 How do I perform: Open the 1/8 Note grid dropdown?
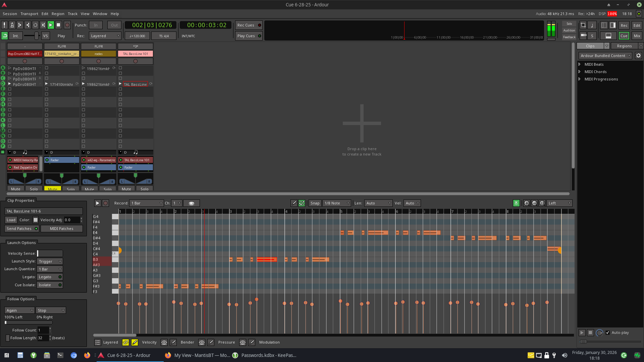pyautogui.click(x=337, y=203)
